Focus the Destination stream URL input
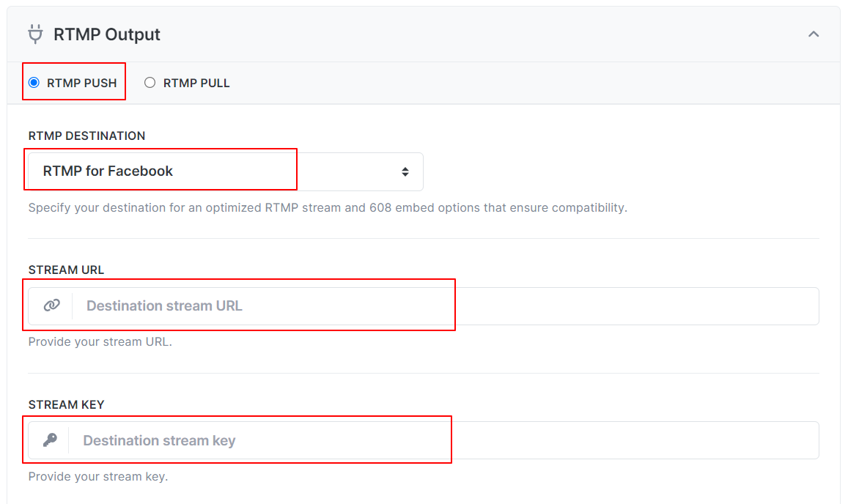848x504 pixels. tap(445, 306)
